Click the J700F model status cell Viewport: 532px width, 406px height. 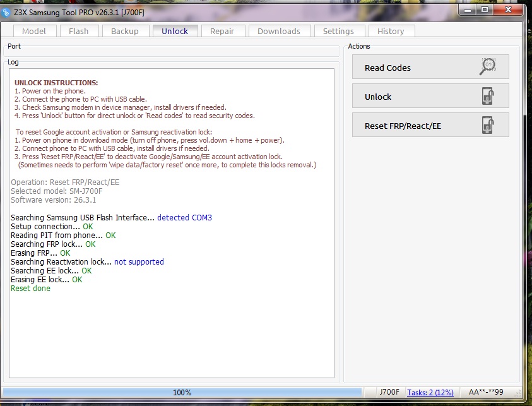click(x=389, y=392)
